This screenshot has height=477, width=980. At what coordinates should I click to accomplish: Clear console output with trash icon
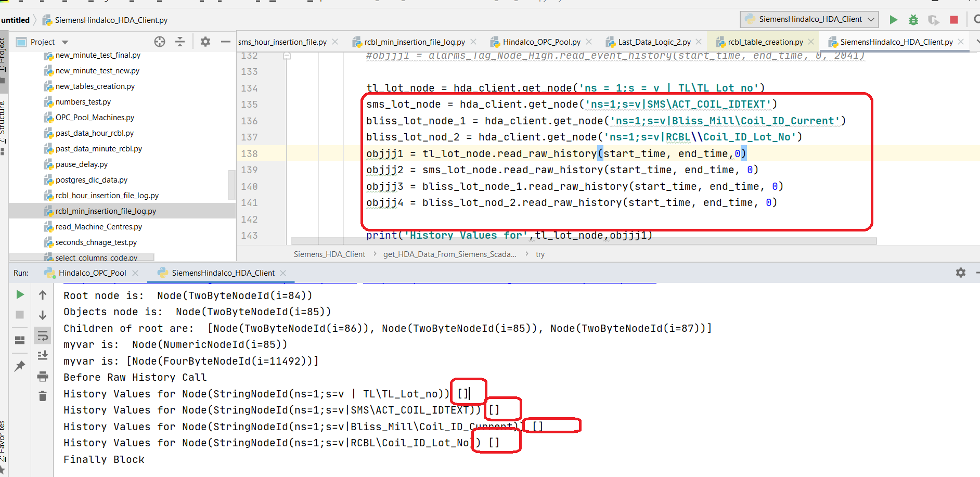tap(43, 396)
